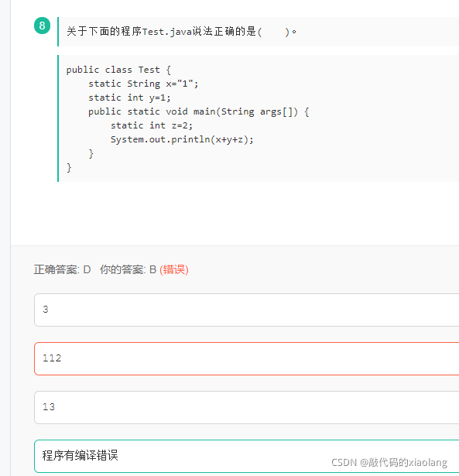This screenshot has width=459, height=476.
Task: Select answer option 3
Action: (246, 310)
